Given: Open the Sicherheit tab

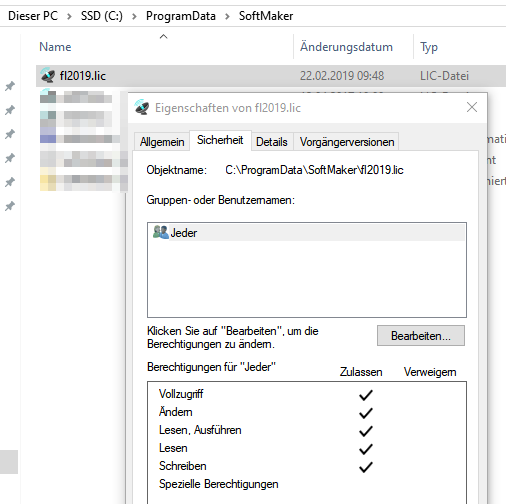Looking at the screenshot, I should 220,140.
